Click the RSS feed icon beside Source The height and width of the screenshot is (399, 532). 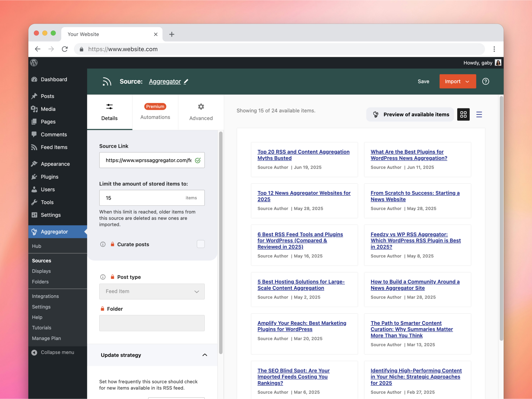click(107, 82)
